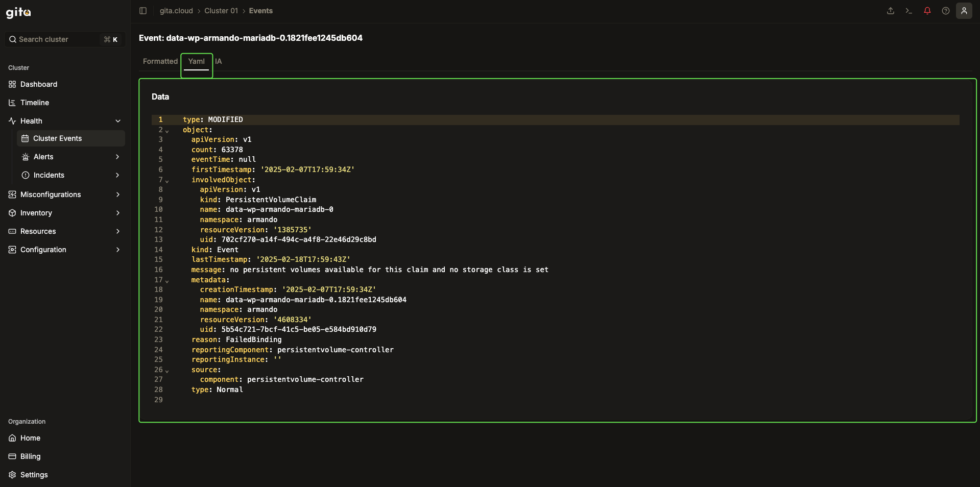Click the Home house icon
Screen dimensions: 980x487
pos(12,438)
